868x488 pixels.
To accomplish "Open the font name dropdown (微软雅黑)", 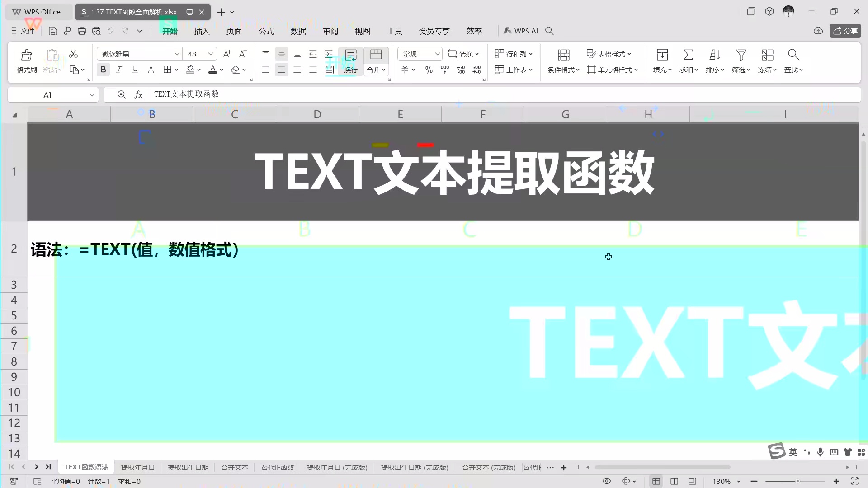I will [x=177, y=54].
